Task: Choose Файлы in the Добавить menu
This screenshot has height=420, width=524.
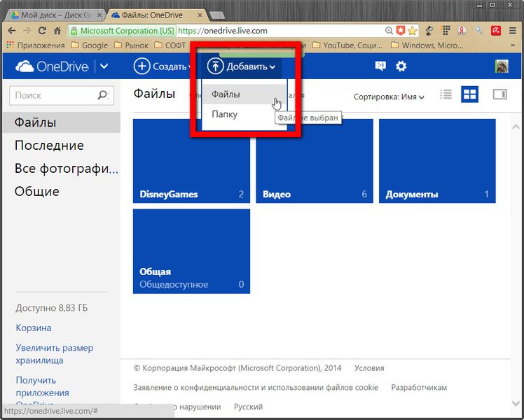Action: (x=244, y=94)
